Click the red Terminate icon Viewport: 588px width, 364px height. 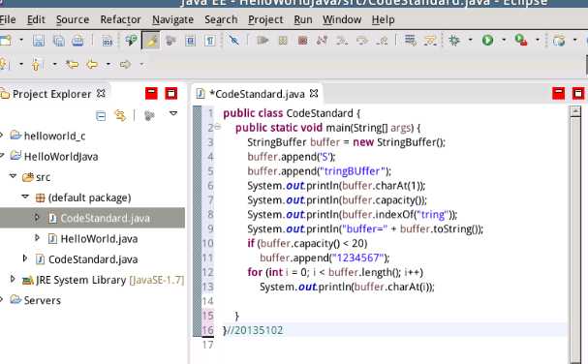click(x=302, y=40)
